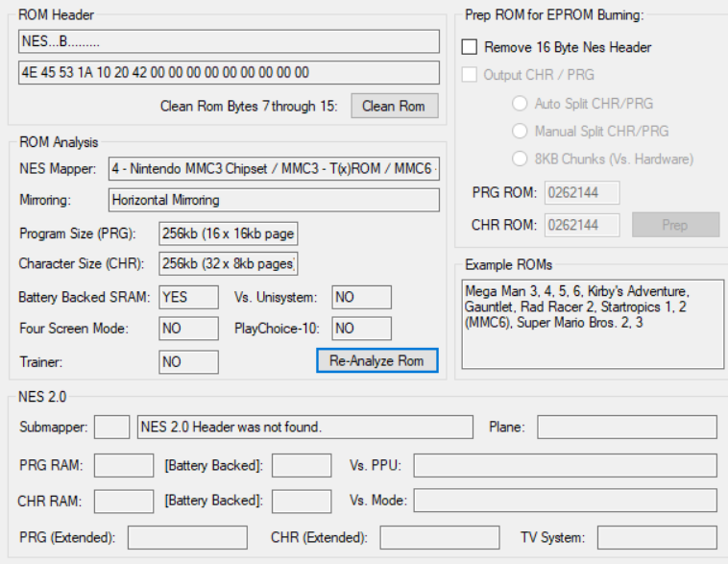This screenshot has width=728, height=564.
Task: Click the PRG (Extended) field
Action: [x=187, y=537]
